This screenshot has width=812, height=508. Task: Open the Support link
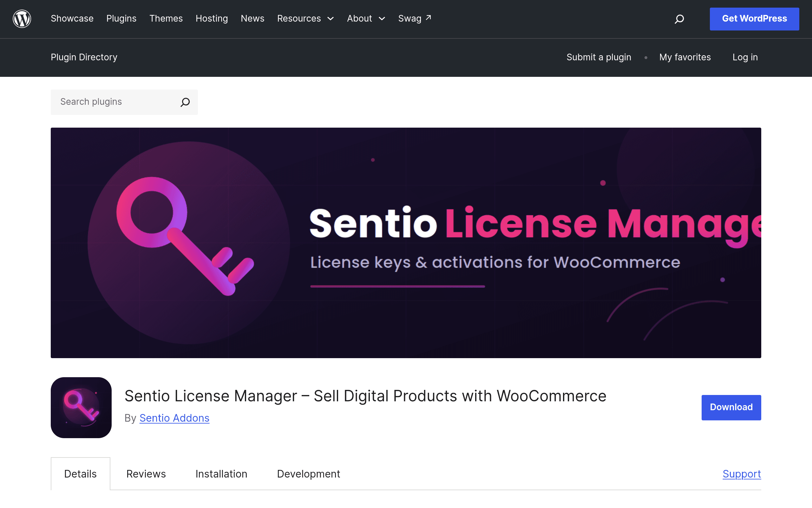click(x=742, y=474)
